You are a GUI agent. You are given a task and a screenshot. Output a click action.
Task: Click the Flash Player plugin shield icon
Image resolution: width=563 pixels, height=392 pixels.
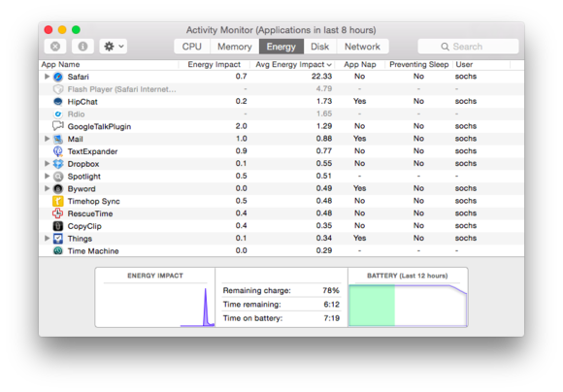coord(58,89)
